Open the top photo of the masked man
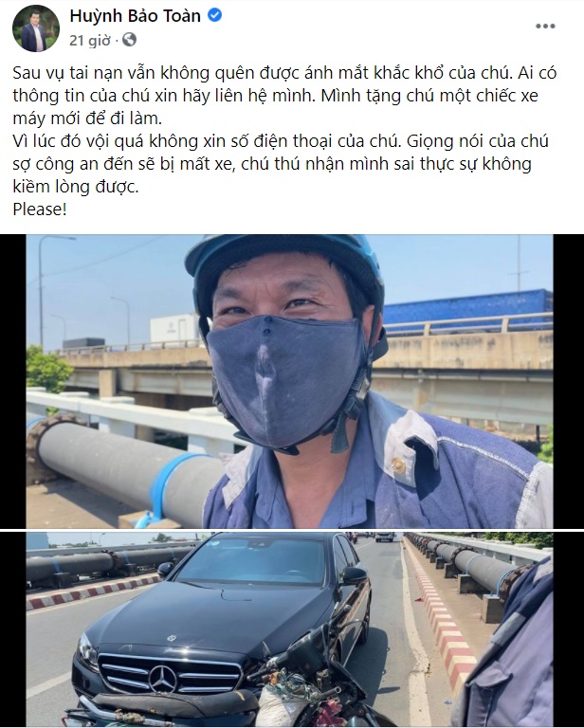 pyautogui.click(x=292, y=381)
